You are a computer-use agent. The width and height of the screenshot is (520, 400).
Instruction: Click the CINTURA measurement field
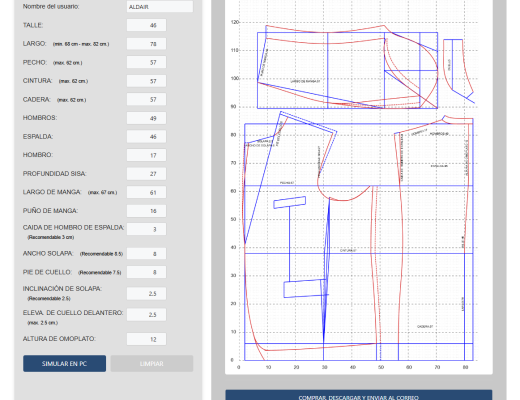pos(146,81)
